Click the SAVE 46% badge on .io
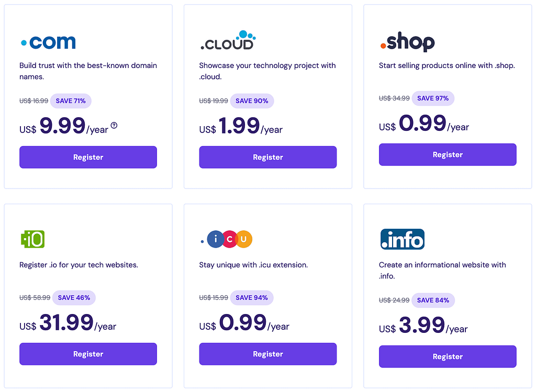 pyautogui.click(x=74, y=298)
